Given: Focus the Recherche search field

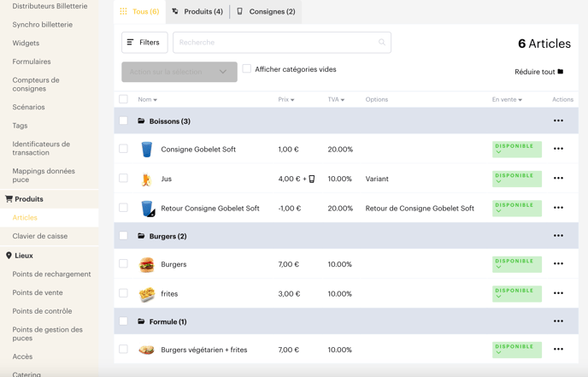Looking at the screenshot, I should 275,42.
